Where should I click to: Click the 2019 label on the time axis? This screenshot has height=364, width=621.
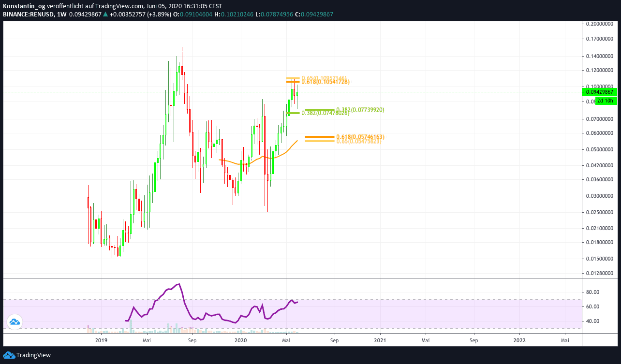coord(101,340)
